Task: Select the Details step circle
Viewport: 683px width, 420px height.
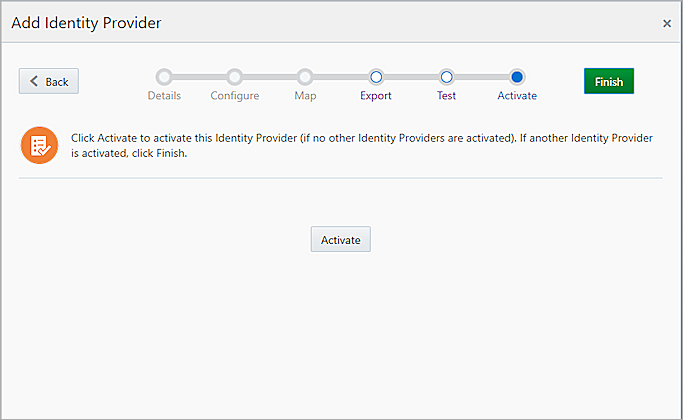Action: 164,77
